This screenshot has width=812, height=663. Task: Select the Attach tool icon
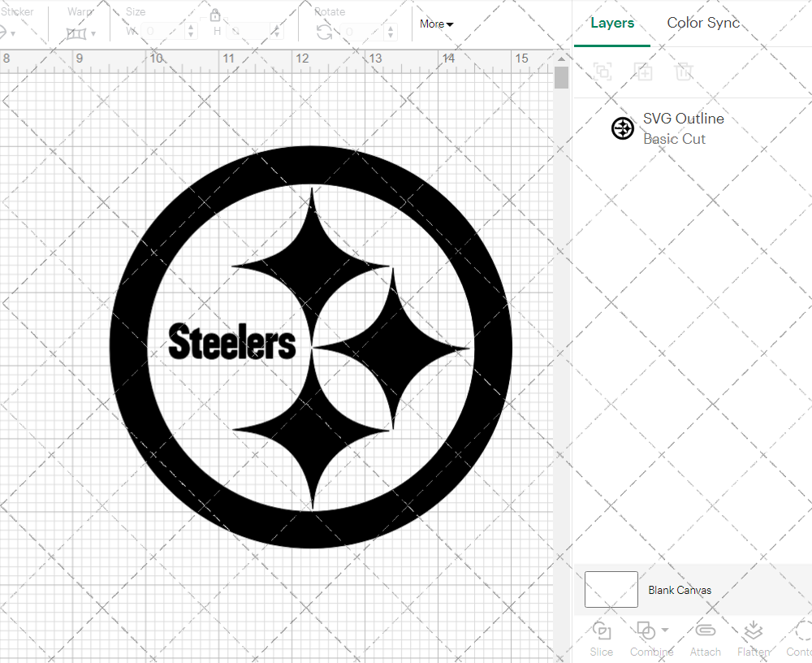(x=705, y=630)
